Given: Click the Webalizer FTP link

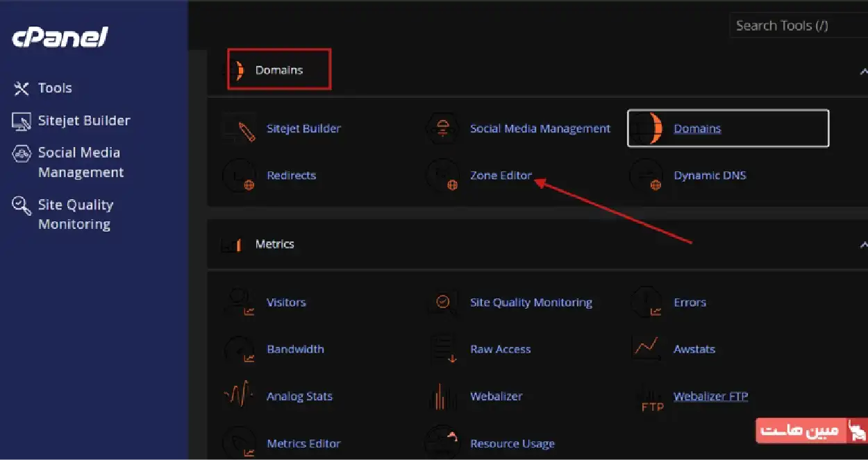Looking at the screenshot, I should point(710,396).
